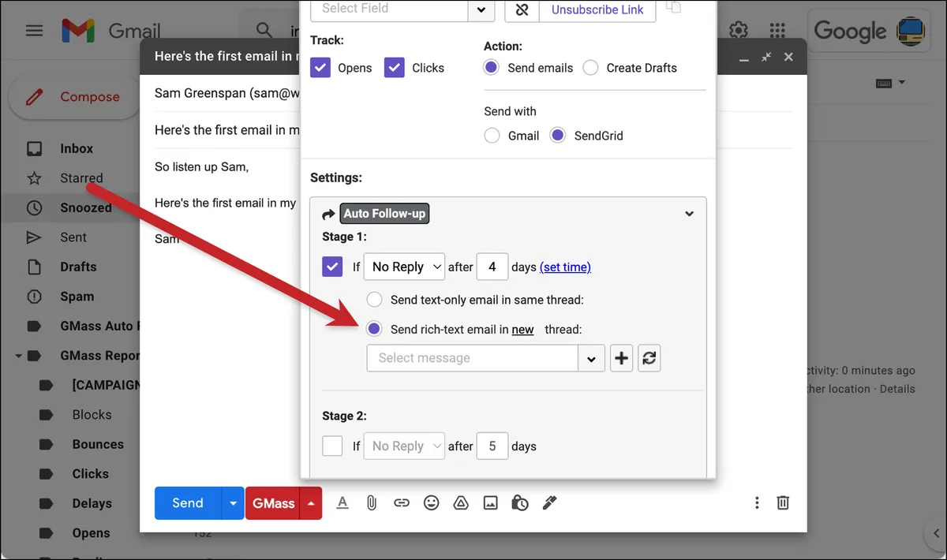This screenshot has width=947, height=560.
Task: Open Stage 1 No Reply dropdown
Action: pyautogui.click(x=404, y=267)
